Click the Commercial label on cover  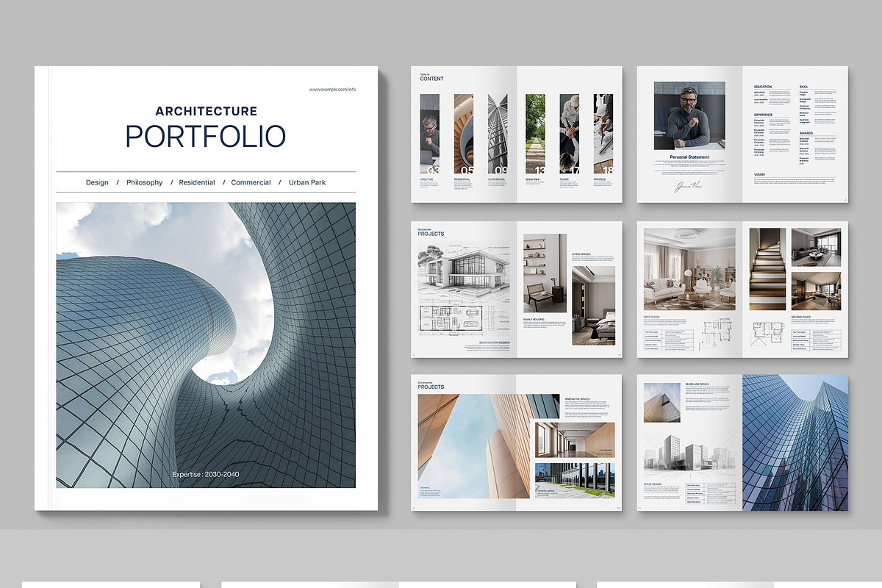[x=251, y=182]
